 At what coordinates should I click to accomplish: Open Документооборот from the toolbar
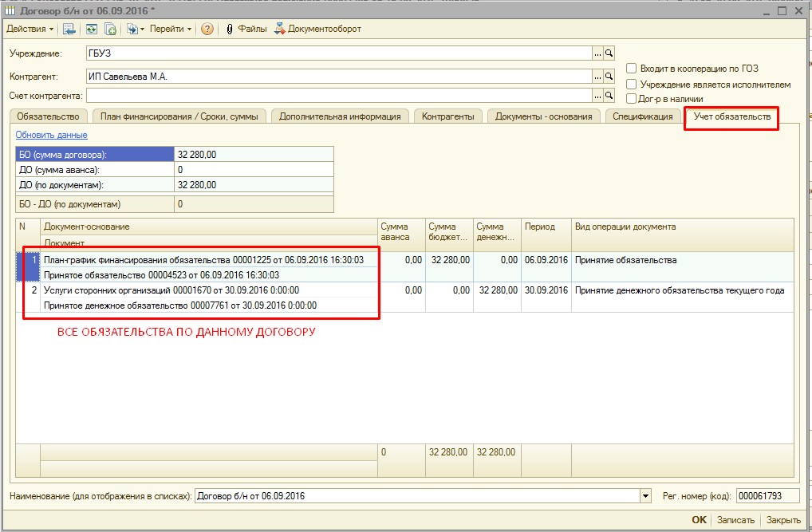[x=317, y=29]
